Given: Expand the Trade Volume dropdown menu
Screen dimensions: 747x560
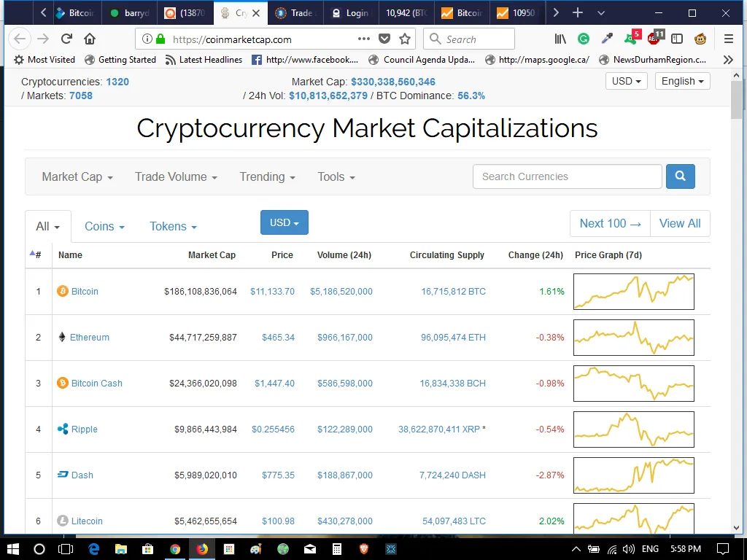Looking at the screenshot, I should point(176,176).
